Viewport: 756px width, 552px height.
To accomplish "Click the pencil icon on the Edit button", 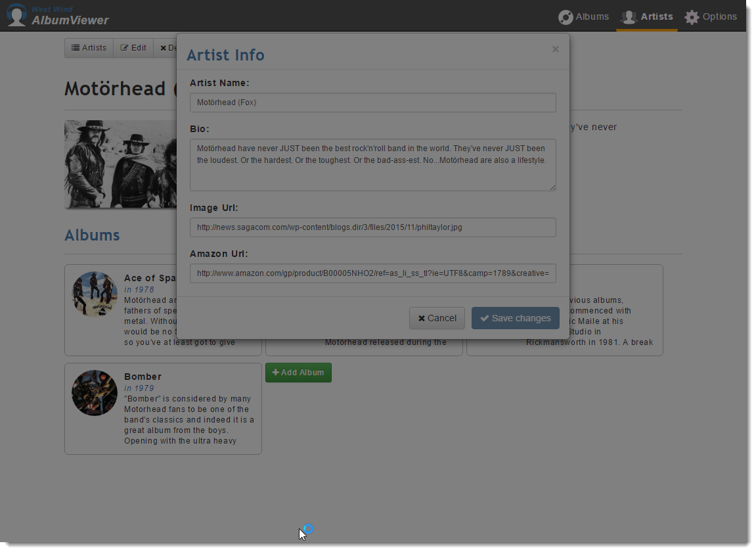I will point(125,47).
